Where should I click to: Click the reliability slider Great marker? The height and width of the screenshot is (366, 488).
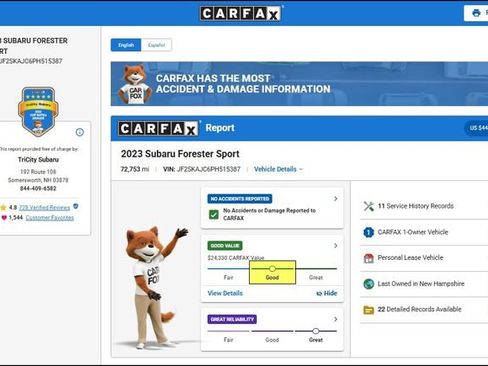315,331
